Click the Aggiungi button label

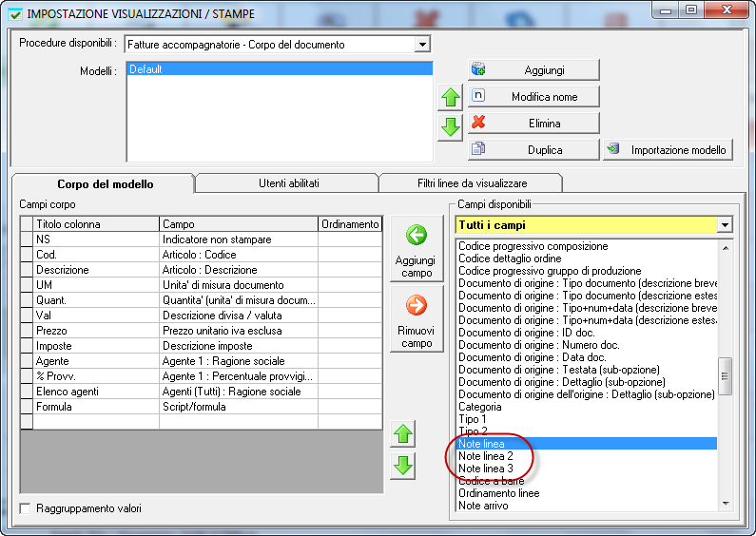coord(544,70)
